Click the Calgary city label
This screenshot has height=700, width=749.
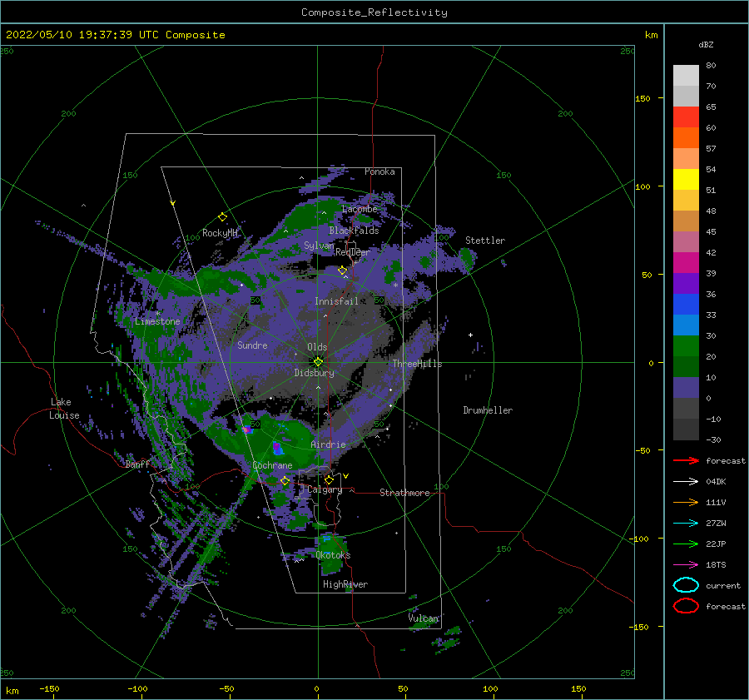325,489
